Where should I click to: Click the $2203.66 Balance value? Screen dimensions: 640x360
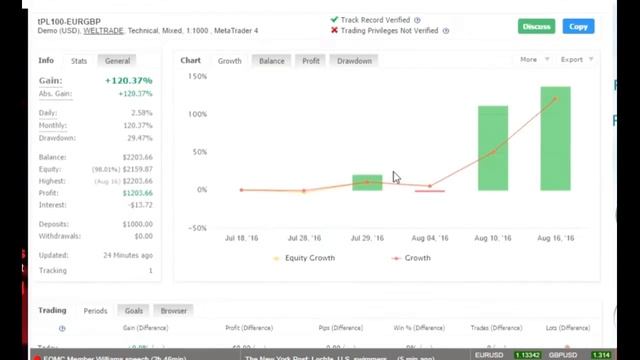tap(138, 157)
